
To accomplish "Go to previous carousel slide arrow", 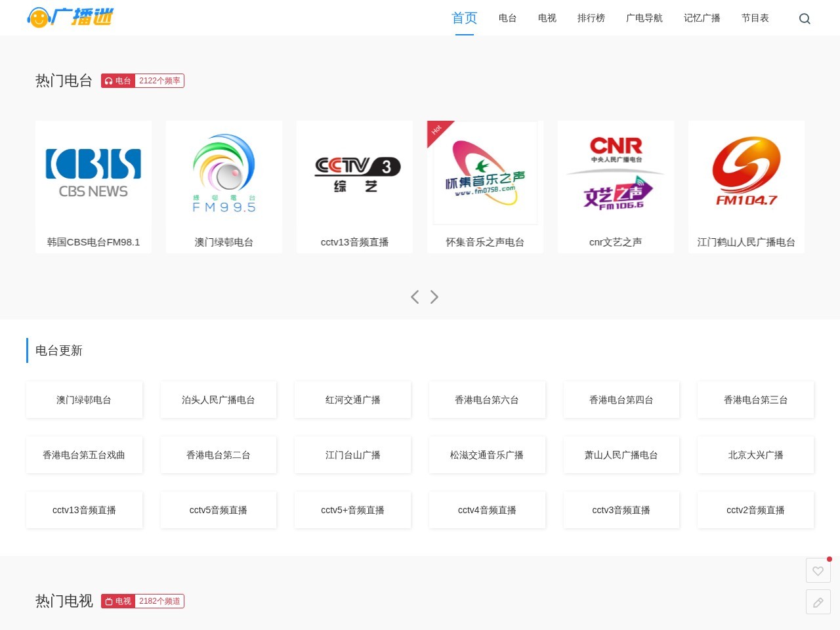I will (x=415, y=297).
